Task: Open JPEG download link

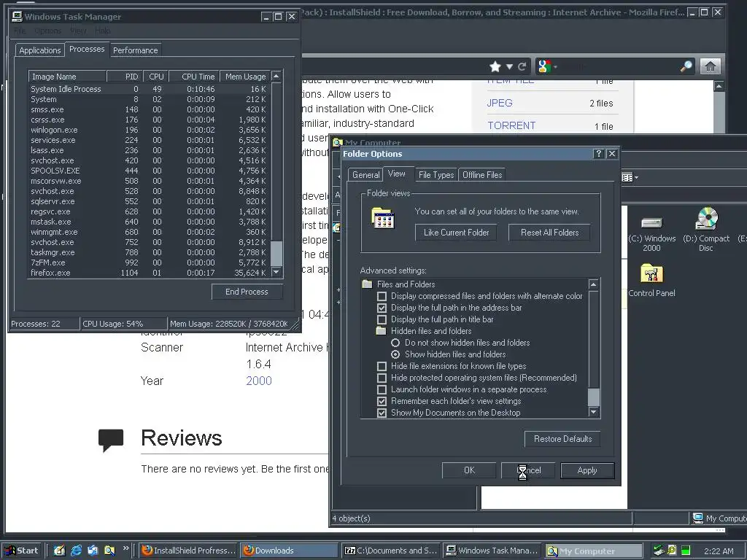Action: tap(500, 103)
